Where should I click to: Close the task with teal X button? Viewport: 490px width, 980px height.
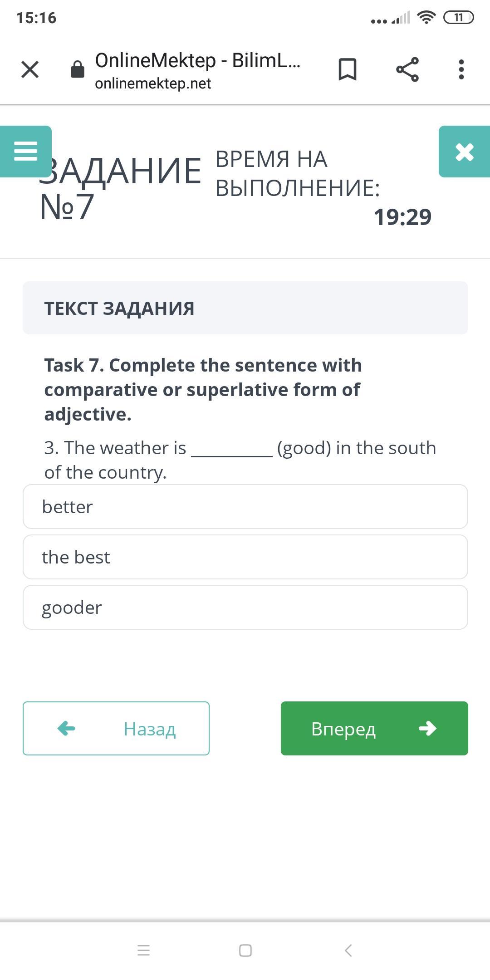click(464, 152)
